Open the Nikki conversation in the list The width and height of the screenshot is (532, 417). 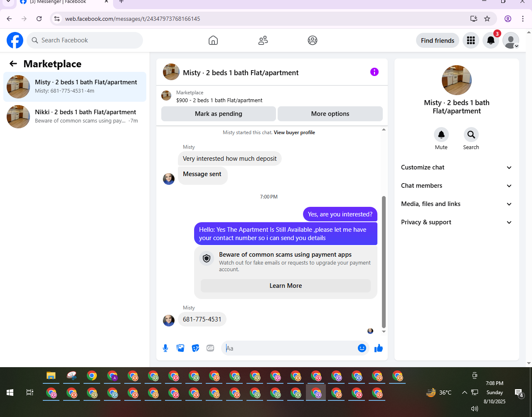coord(75,116)
